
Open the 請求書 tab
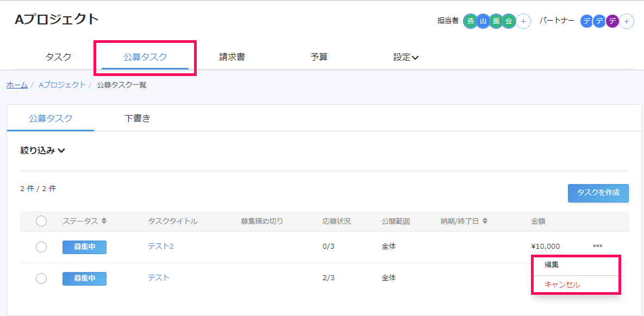(232, 58)
